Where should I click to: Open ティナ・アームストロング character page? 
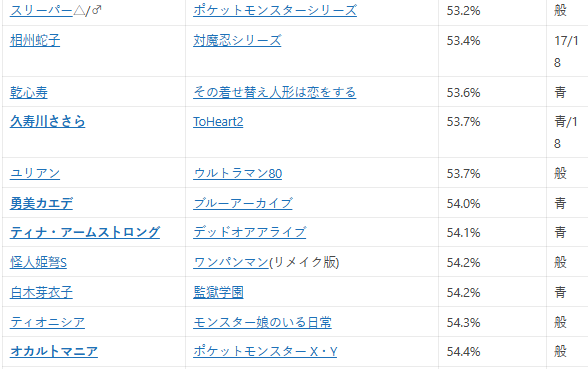(x=85, y=232)
